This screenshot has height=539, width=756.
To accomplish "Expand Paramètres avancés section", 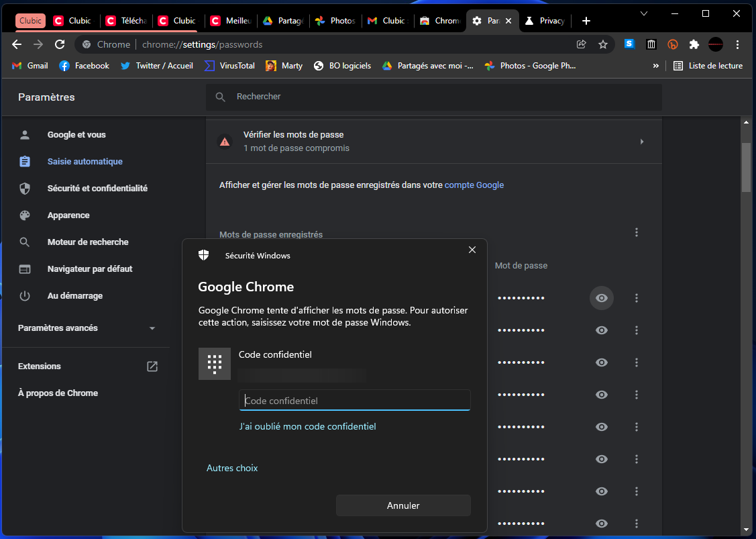I will pyautogui.click(x=87, y=328).
